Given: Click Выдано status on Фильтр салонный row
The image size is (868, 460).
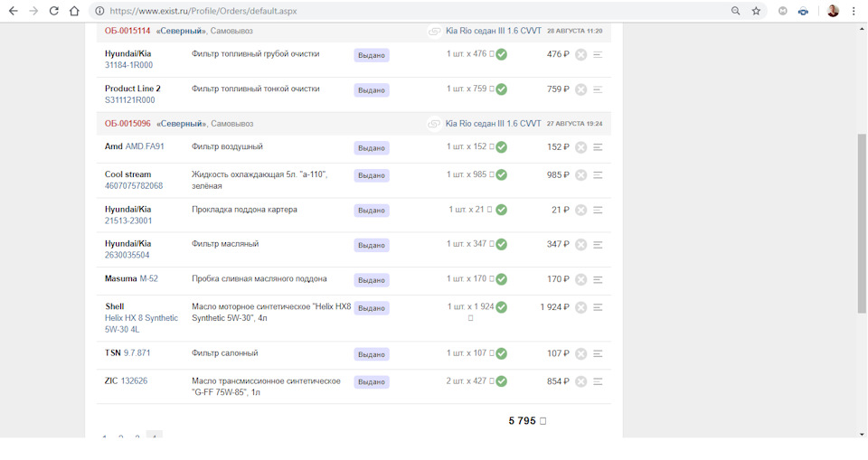Looking at the screenshot, I should [372, 354].
